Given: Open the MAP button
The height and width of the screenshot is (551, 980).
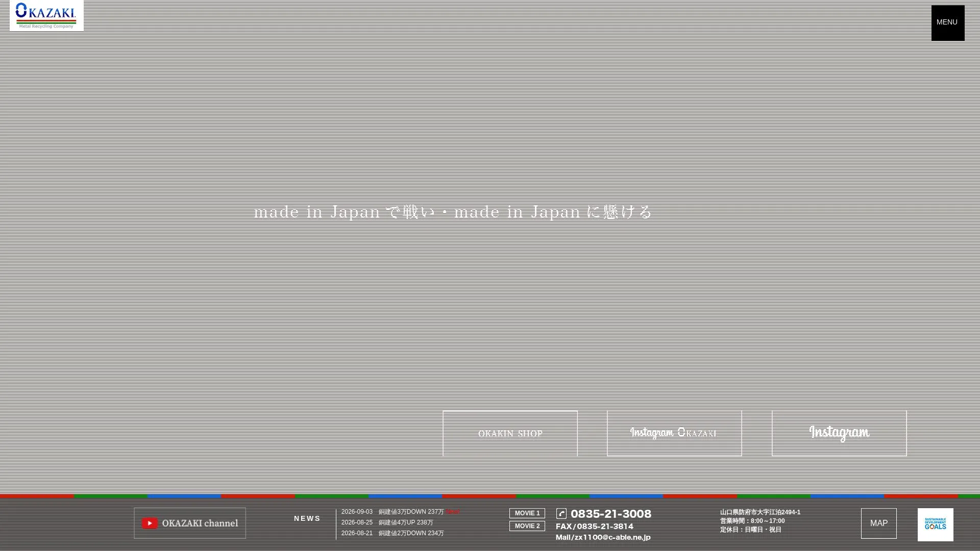Looking at the screenshot, I should (x=878, y=523).
